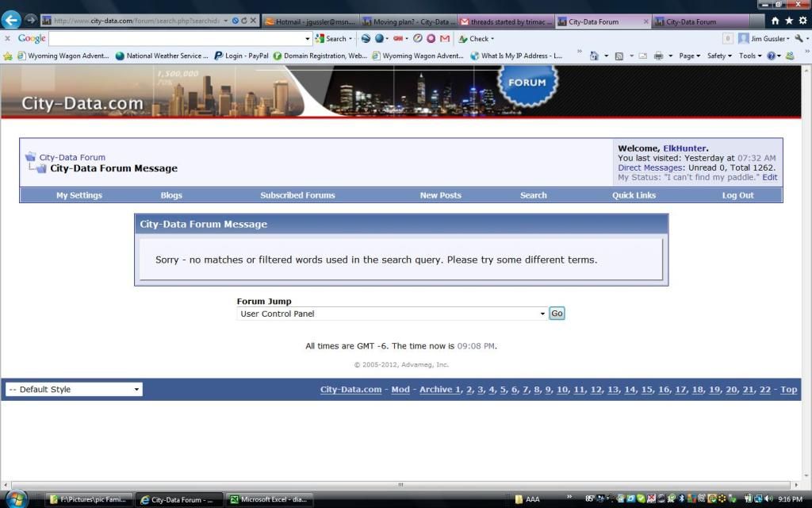Viewport: 812px width, 508px height.
Task: Open the New Posts menu item
Action: (x=441, y=195)
